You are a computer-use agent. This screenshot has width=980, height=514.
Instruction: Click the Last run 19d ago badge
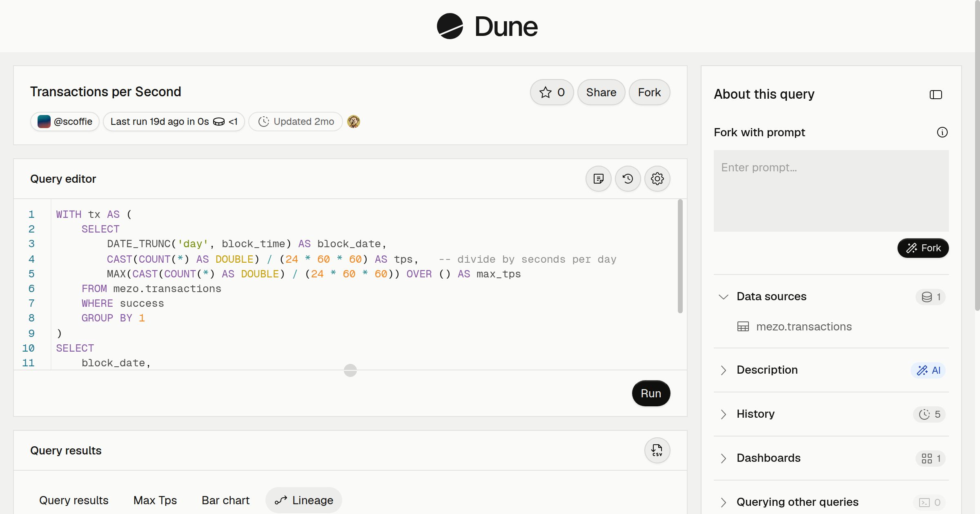tap(174, 122)
